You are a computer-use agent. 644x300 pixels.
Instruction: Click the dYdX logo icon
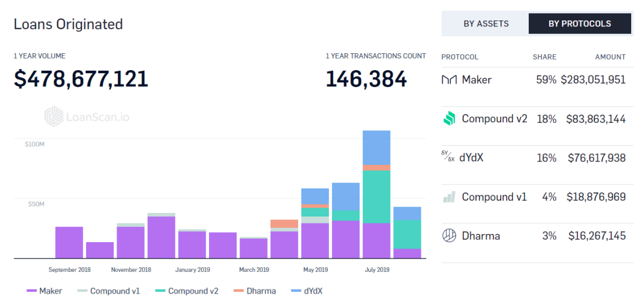pyautogui.click(x=448, y=156)
